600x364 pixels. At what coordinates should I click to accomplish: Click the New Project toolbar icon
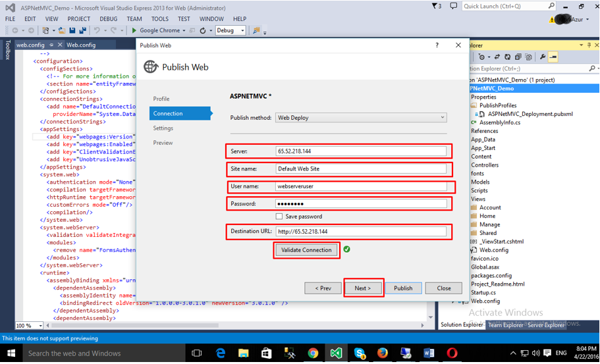pyautogui.click(x=46, y=30)
